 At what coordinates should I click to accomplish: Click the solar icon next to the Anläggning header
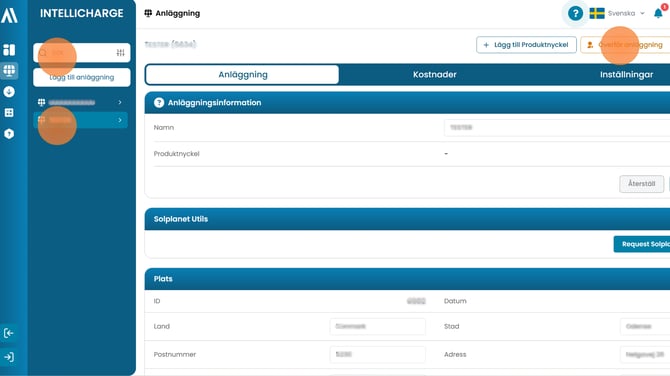[x=148, y=13]
